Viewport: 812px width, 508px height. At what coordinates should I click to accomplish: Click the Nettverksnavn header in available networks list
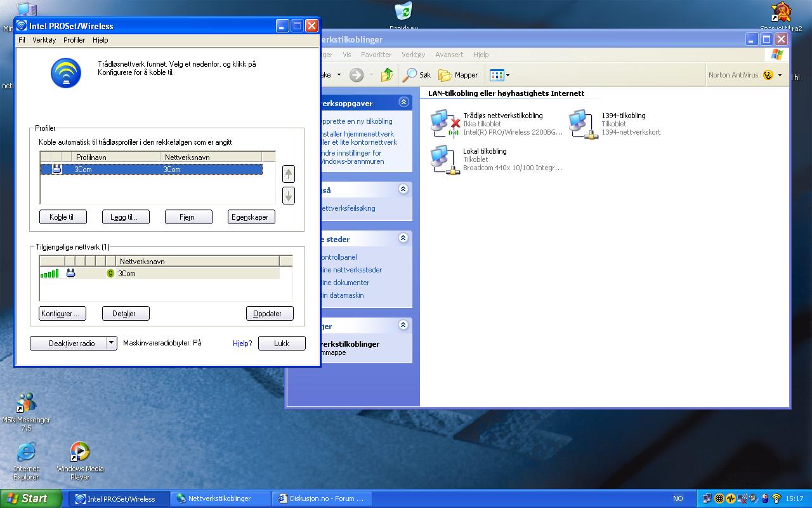(x=197, y=261)
